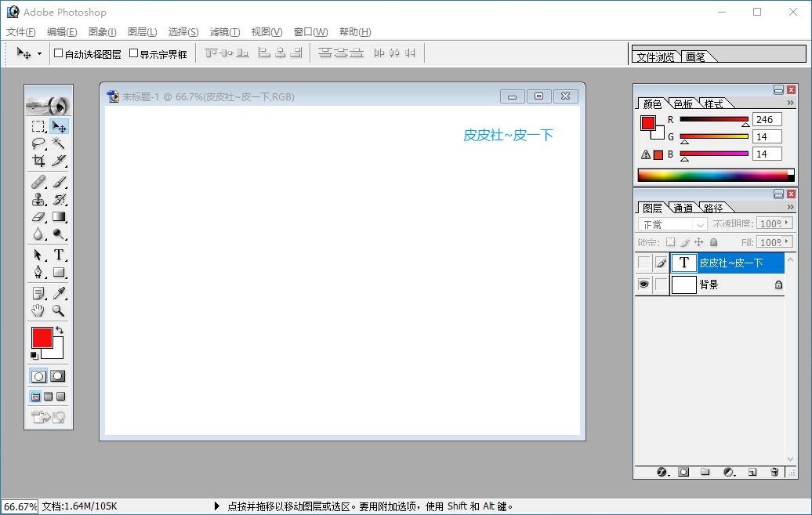Switch to Quick Mask mode
The width and height of the screenshot is (812, 515).
pyautogui.click(x=57, y=376)
